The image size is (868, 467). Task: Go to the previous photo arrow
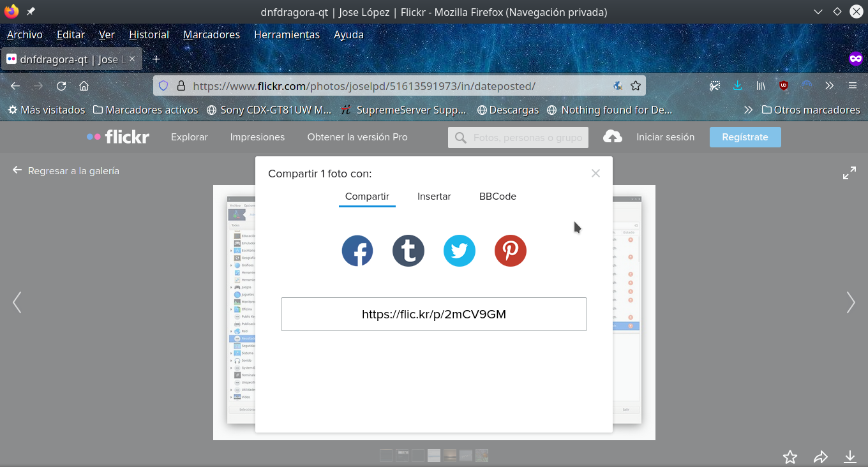[17, 302]
